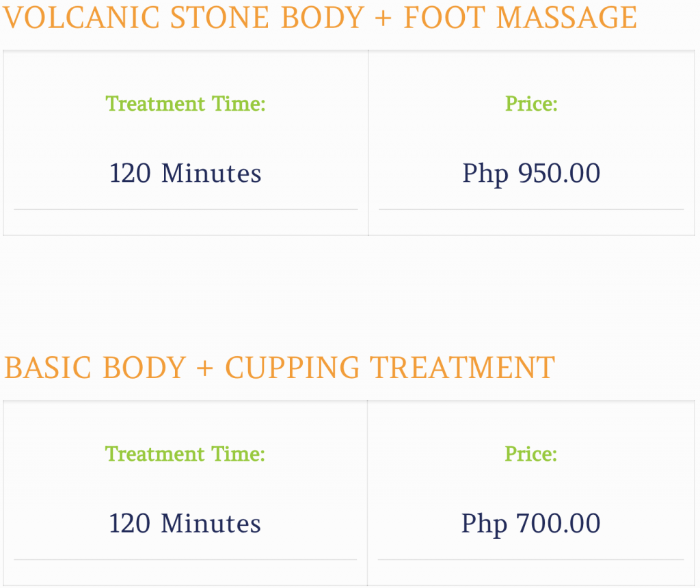Click FOOT MASSAGE in the first heading
This screenshot has height=588, width=700.
(520, 18)
